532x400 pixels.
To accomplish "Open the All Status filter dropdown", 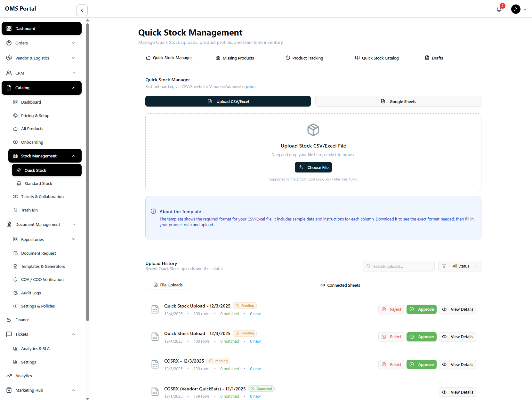I will coord(460,266).
